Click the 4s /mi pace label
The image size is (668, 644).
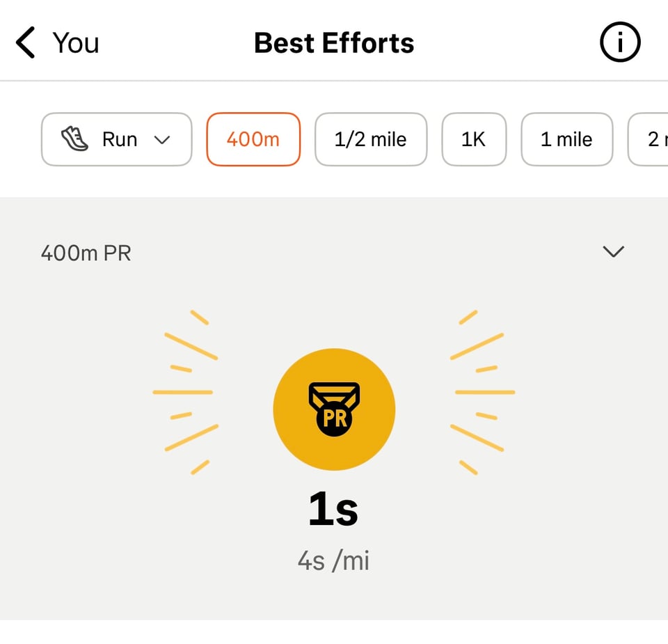334,559
